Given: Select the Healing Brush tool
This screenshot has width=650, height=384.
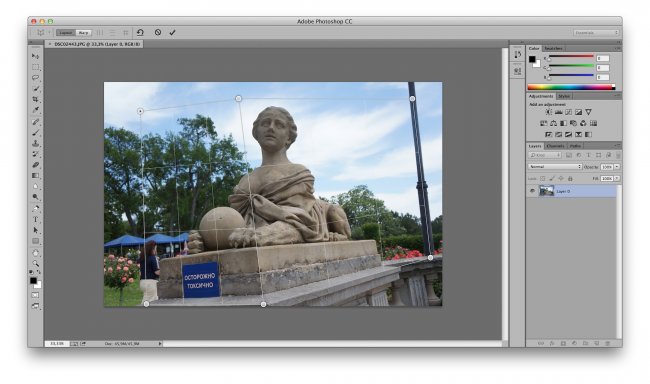Looking at the screenshot, I should (36, 122).
